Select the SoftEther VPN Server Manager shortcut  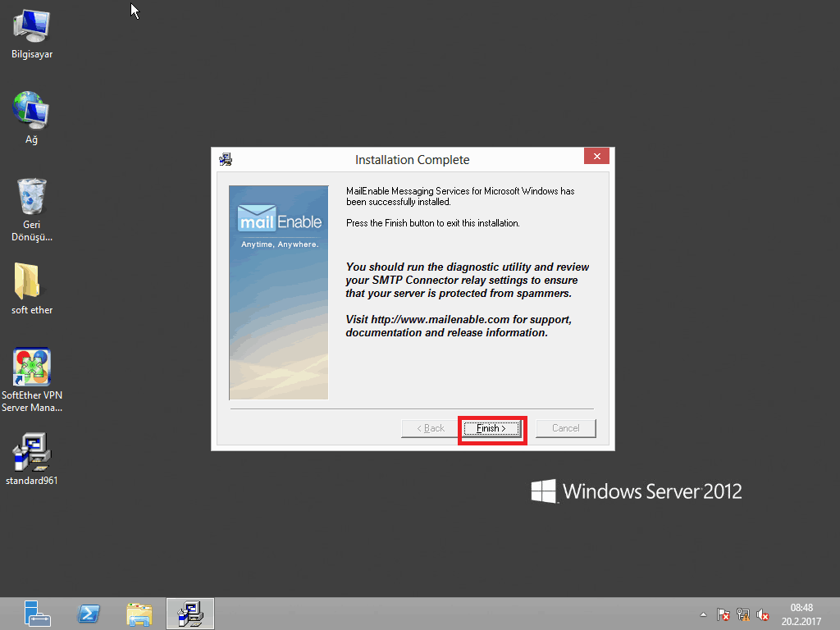(32, 380)
